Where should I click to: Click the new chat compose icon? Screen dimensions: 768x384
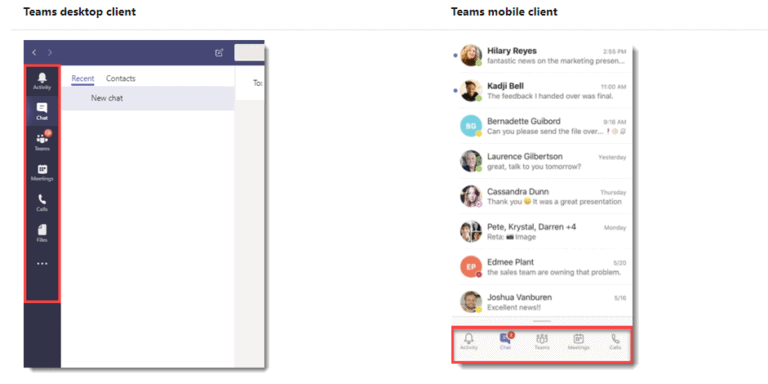click(x=219, y=53)
